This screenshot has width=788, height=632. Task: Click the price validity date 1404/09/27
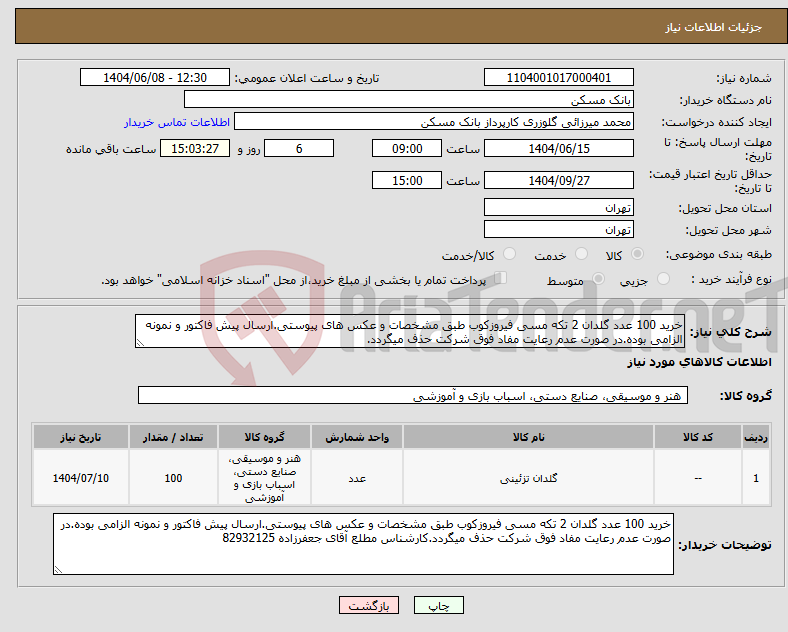pos(559,180)
